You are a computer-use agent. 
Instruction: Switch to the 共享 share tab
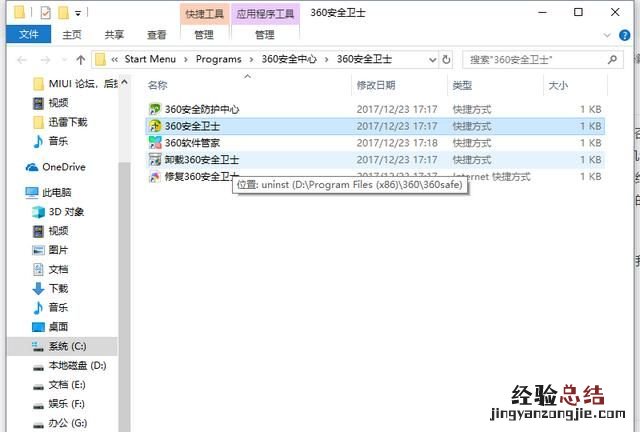(114, 34)
